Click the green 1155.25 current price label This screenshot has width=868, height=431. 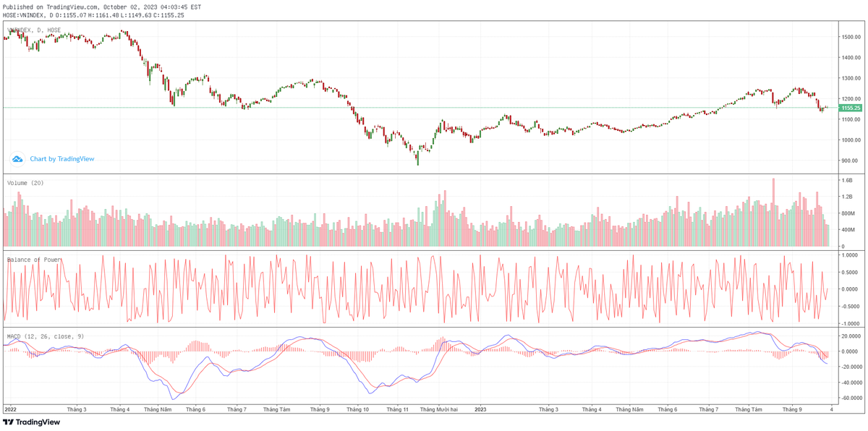851,108
